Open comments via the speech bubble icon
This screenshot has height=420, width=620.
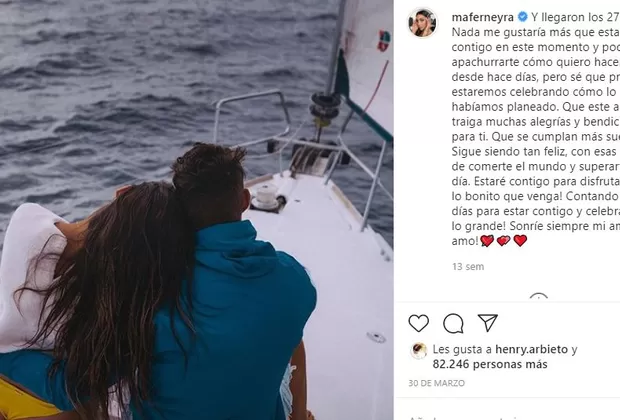point(453,324)
